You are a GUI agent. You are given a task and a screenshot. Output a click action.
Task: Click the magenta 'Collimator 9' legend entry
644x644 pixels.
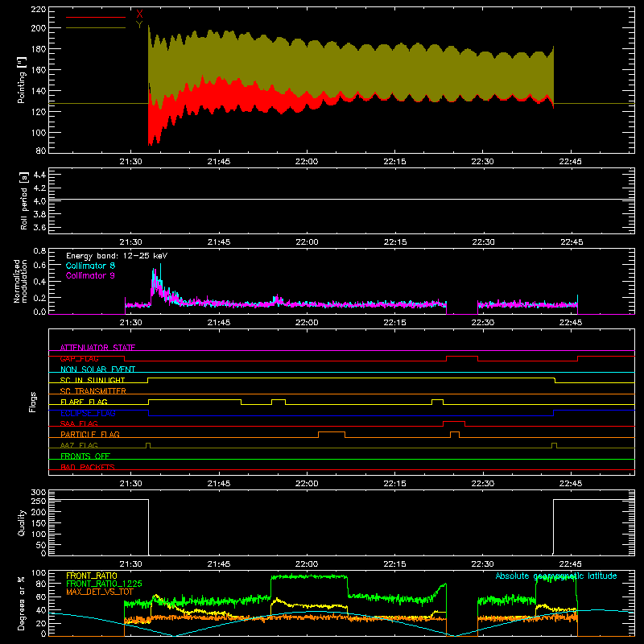[x=90, y=275]
